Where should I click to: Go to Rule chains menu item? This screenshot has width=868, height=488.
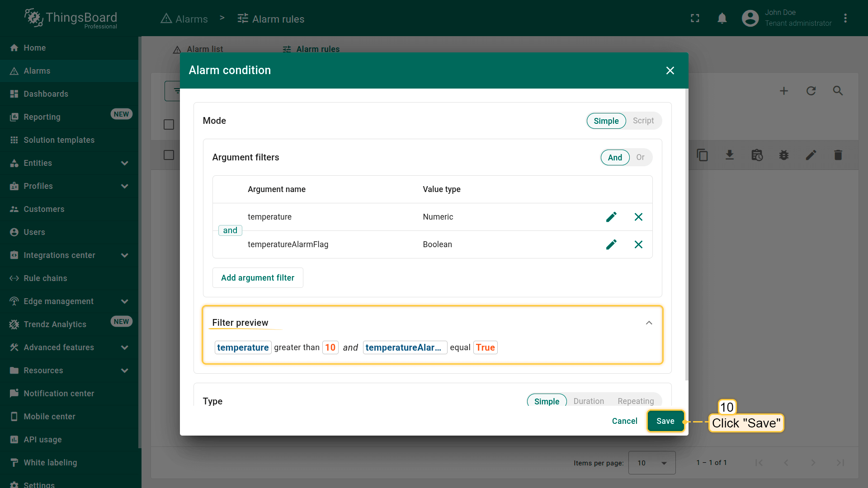[x=45, y=278]
